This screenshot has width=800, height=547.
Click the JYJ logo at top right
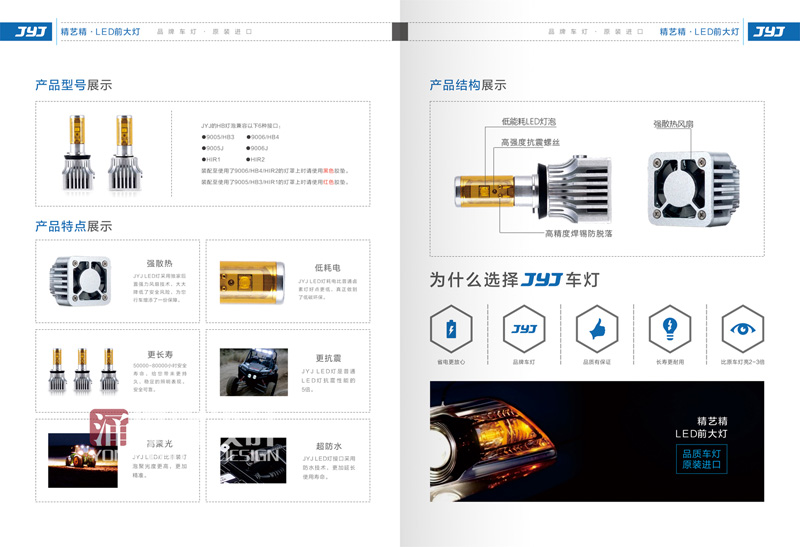point(770,32)
